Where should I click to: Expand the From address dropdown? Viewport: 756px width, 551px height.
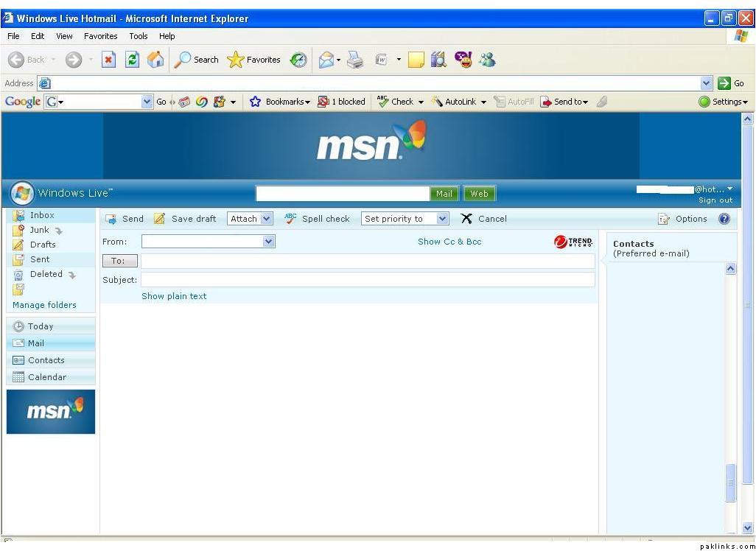pyautogui.click(x=268, y=241)
